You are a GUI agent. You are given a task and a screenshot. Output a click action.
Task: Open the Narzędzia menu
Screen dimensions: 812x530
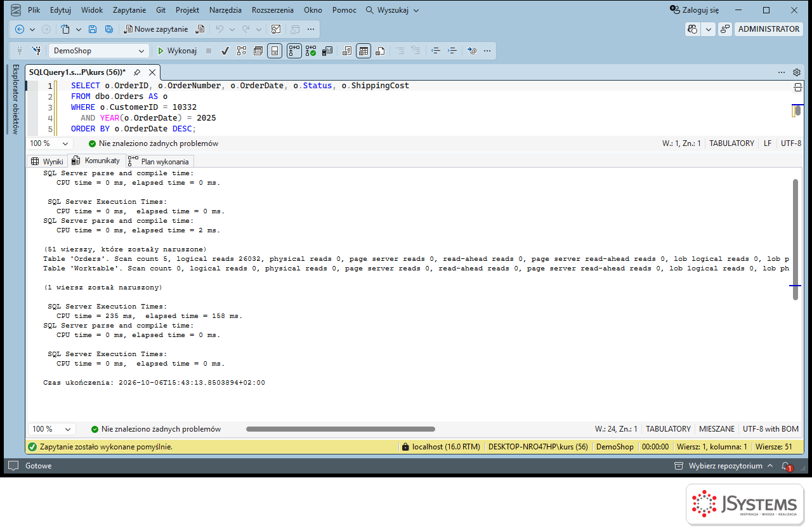[225, 10]
